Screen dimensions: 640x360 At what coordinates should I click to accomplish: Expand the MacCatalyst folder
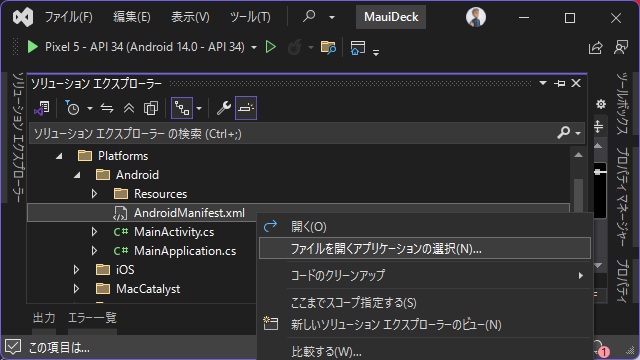click(76, 289)
